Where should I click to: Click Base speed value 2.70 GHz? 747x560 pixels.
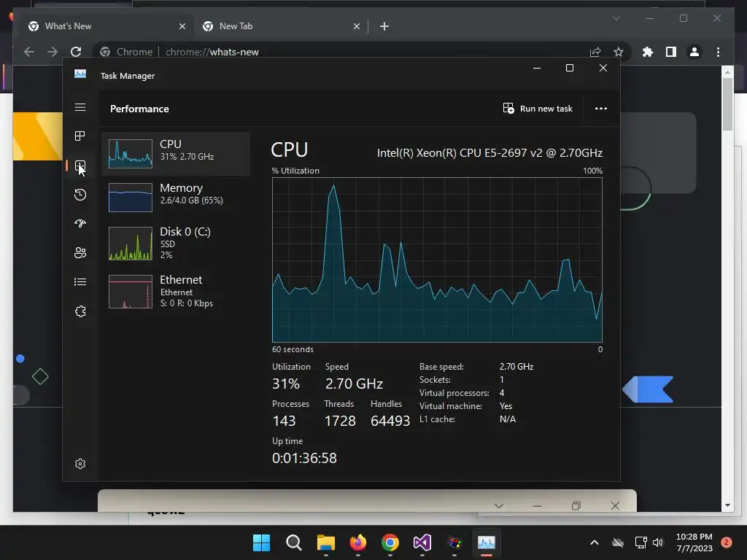coord(516,367)
